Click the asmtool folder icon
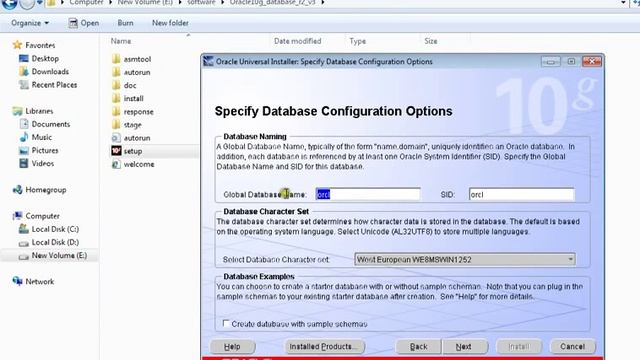 [116, 59]
